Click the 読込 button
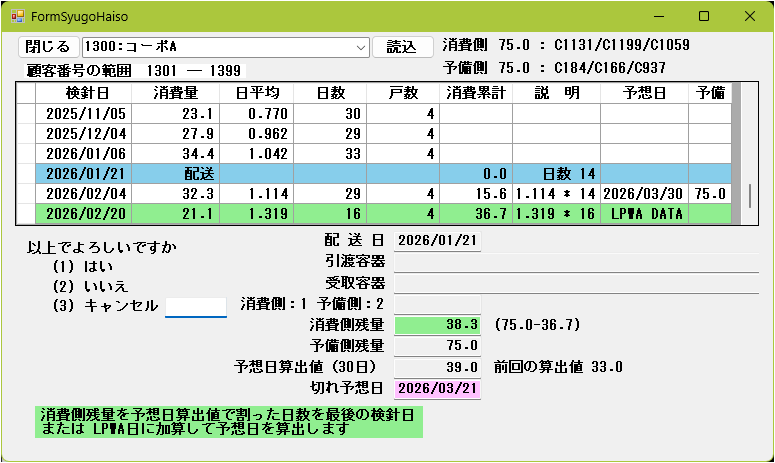775x463 pixels. 402,47
